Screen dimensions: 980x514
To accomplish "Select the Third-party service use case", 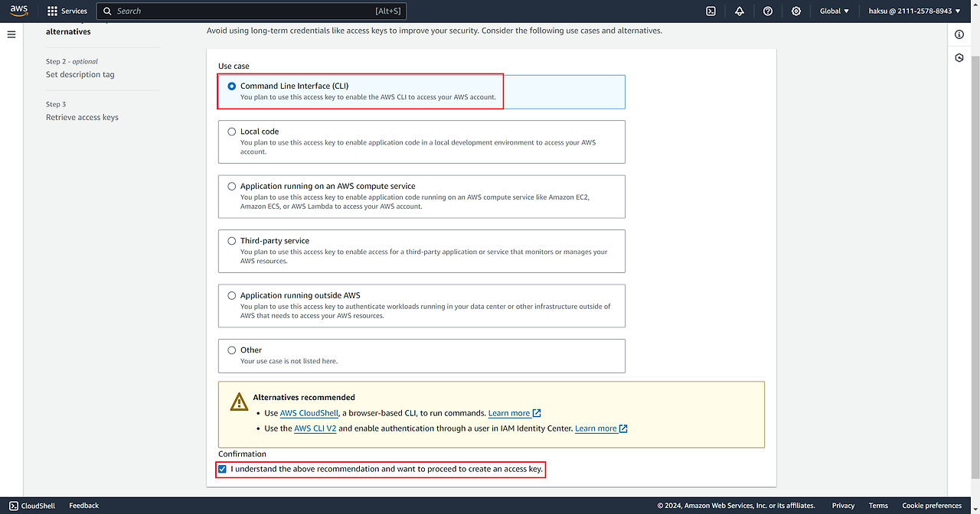I will click(x=232, y=241).
